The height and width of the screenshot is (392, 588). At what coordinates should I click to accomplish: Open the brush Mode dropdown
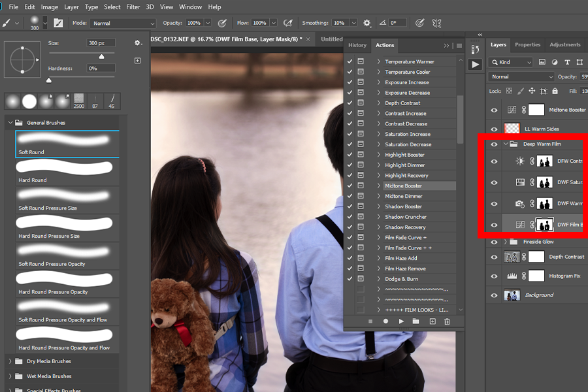123,23
